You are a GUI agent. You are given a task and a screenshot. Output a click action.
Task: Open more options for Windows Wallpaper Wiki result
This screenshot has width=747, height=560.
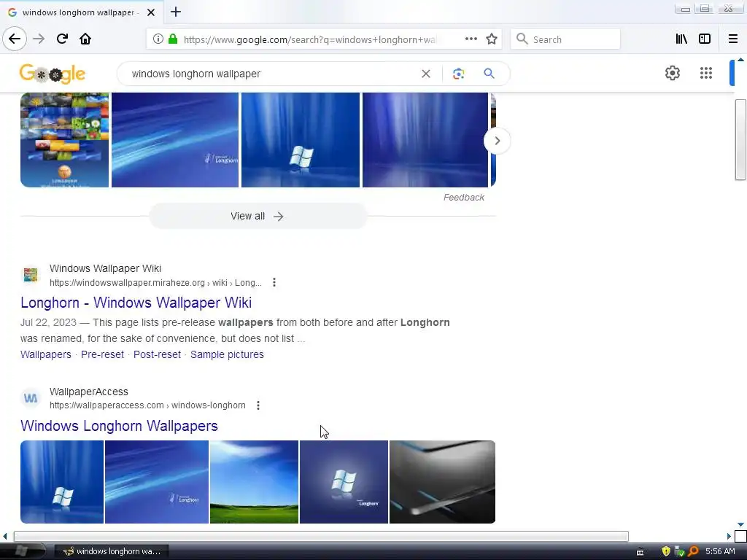274,282
